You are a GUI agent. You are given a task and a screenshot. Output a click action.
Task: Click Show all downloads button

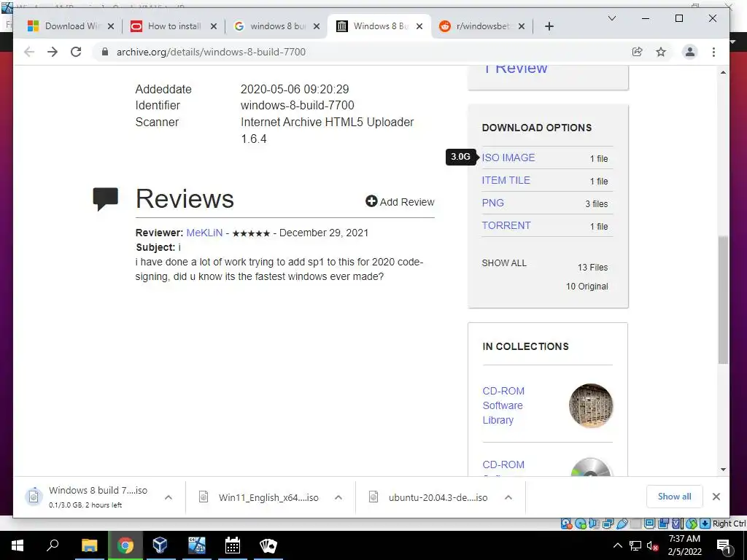[x=675, y=497]
